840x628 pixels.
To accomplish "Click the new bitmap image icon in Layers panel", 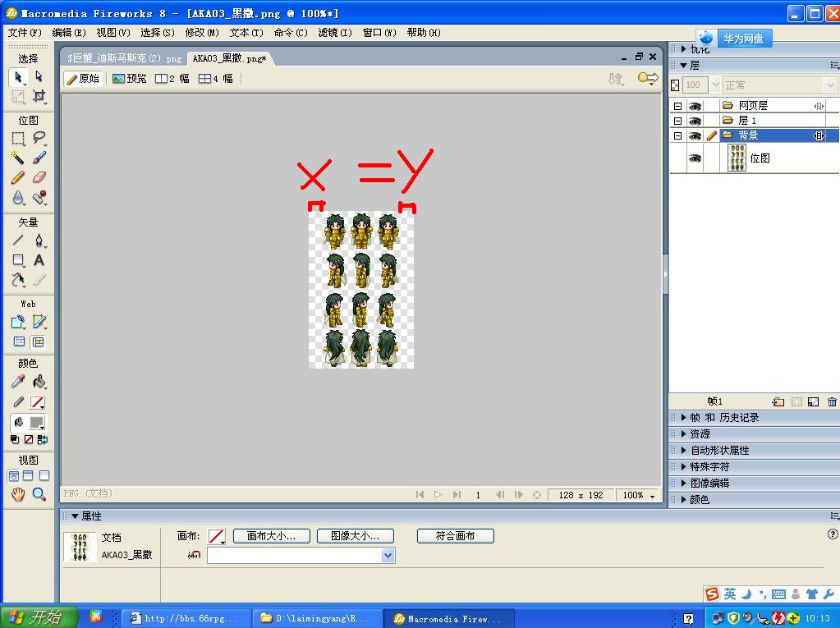I will [813, 401].
